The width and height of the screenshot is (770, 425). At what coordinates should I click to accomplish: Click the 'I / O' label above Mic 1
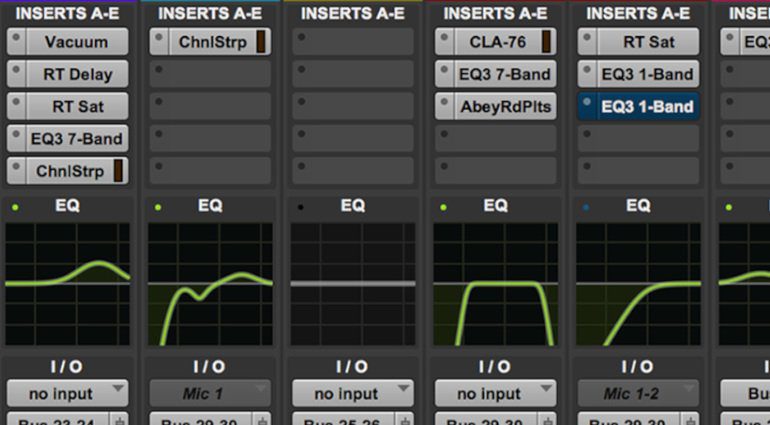pyautogui.click(x=209, y=367)
